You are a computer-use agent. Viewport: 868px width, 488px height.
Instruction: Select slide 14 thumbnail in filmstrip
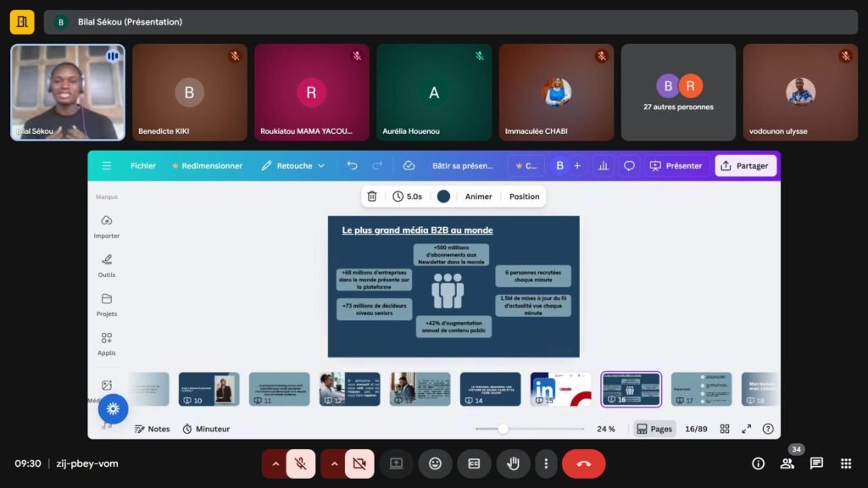pos(490,389)
